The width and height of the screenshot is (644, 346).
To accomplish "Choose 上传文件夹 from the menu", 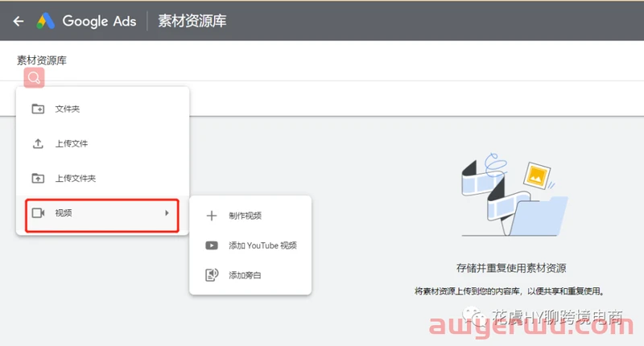I will (102, 178).
